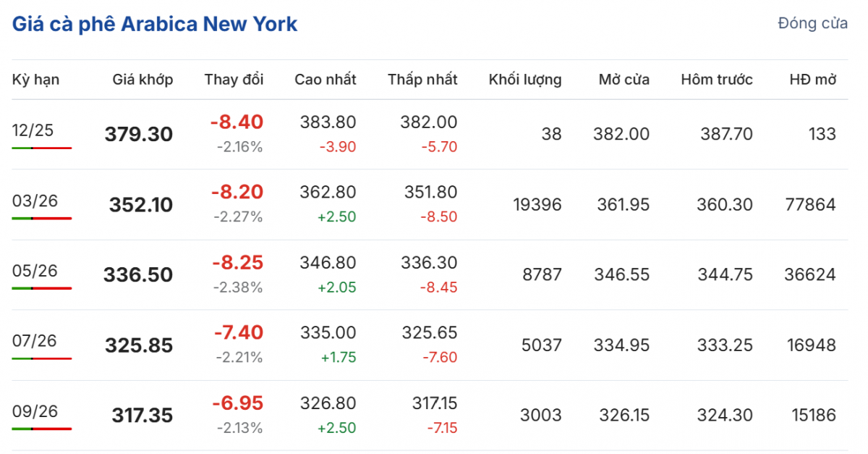Select the 'Thay đổi' column header
The height and width of the screenshot is (454, 868).
pyautogui.click(x=234, y=80)
